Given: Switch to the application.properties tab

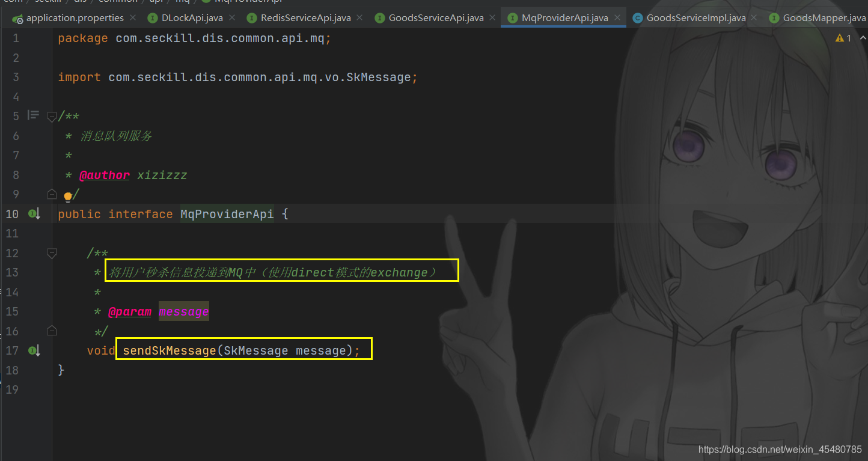Looking at the screenshot, I should point(75,18).
